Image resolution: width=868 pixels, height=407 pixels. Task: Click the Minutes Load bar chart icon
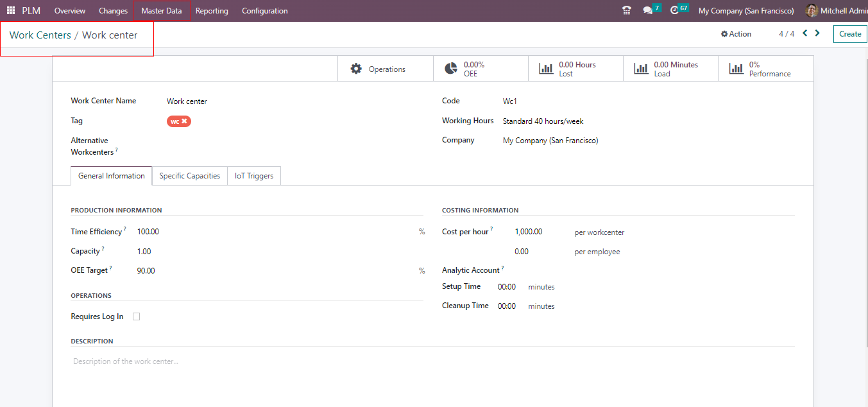pos(641,69)
